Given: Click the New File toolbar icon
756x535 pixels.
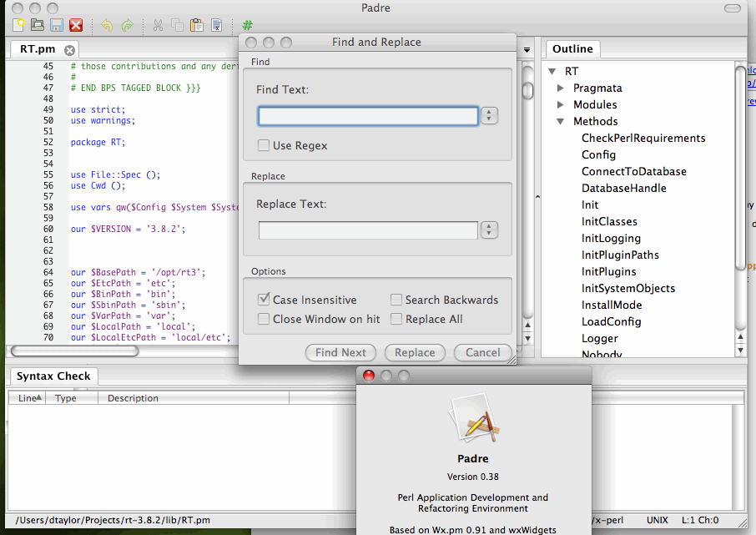Looking at the screenshot, I should click(18, 25).
